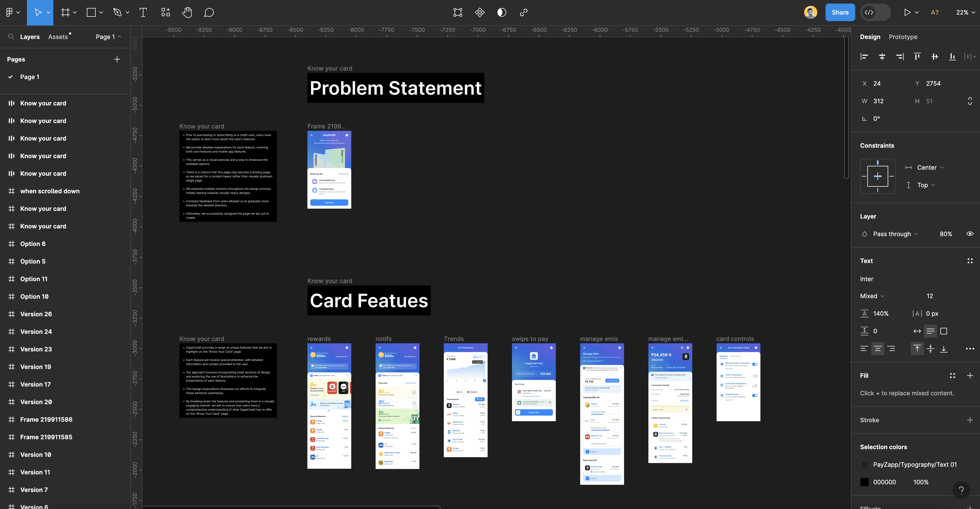Switch to the Prototype tab
This screenshot has height=509, width=980.
(903, 37)
